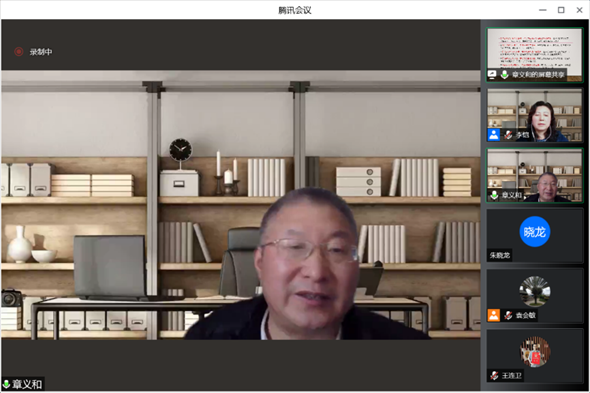Click the muted mic icon on 袁会敏's tile

[508, 315]
